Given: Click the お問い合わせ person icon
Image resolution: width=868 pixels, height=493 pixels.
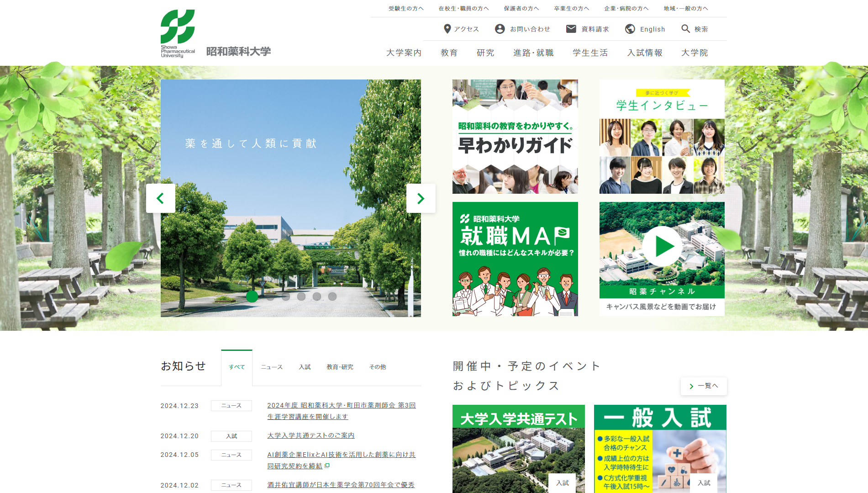Looking at the screenshot, I should [500, 29].
